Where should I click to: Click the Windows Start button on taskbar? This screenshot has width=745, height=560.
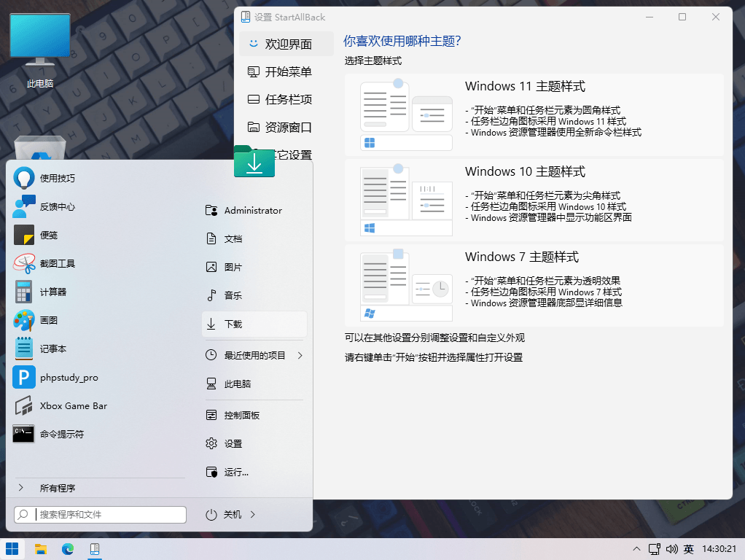(12, 549)
